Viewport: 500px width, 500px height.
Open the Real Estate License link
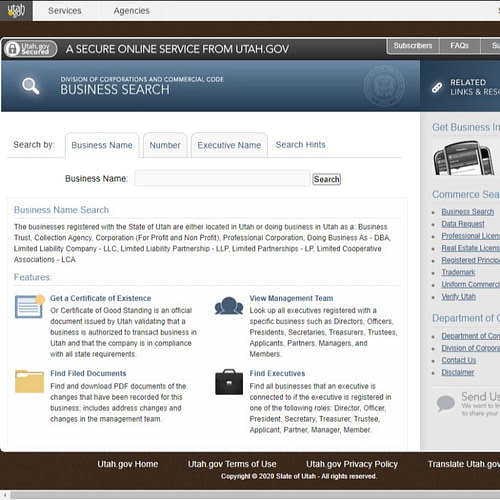tap(471, 248)
